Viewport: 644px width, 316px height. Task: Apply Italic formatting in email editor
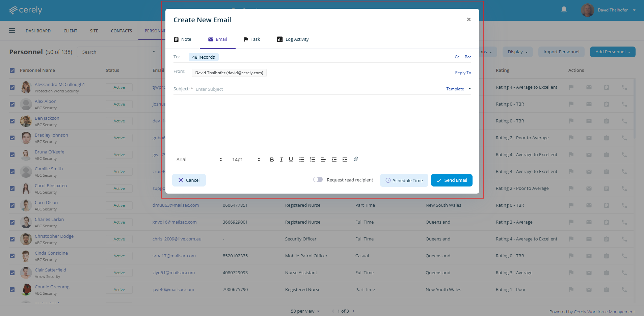(281, 160)
